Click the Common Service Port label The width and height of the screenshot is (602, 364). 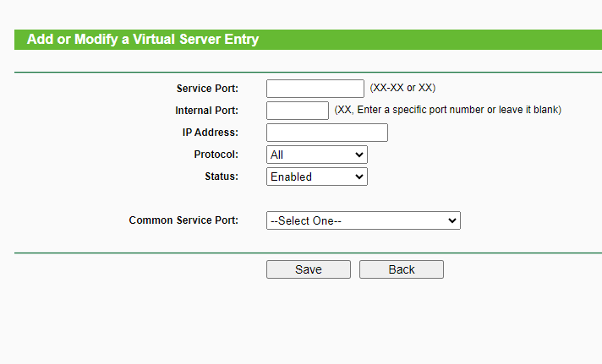pos(183,220)
